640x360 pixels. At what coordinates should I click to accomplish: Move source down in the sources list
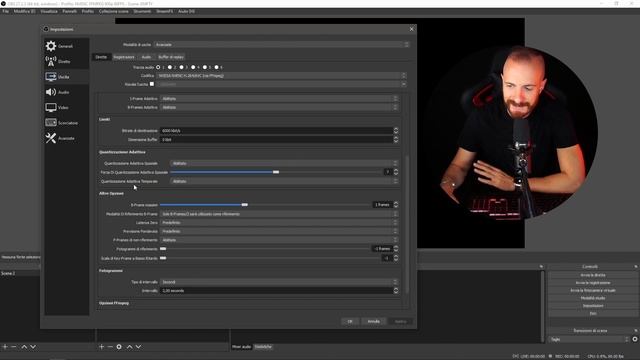138,347
